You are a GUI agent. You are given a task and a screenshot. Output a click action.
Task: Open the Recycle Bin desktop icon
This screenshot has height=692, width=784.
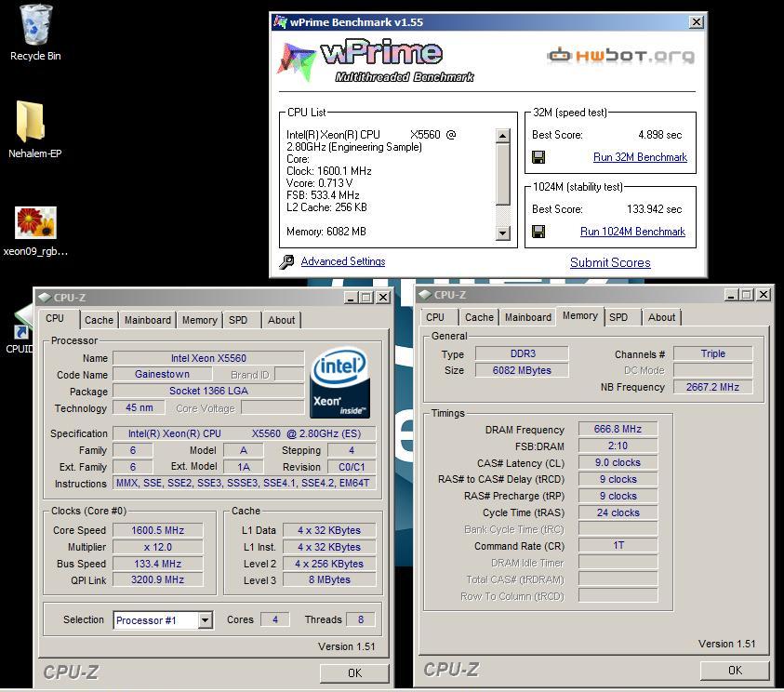tap(35, 33)
